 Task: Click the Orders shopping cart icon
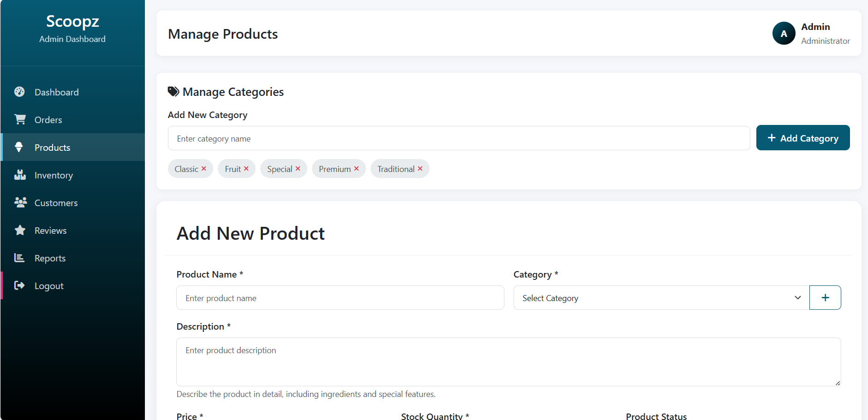click(20, 119)
